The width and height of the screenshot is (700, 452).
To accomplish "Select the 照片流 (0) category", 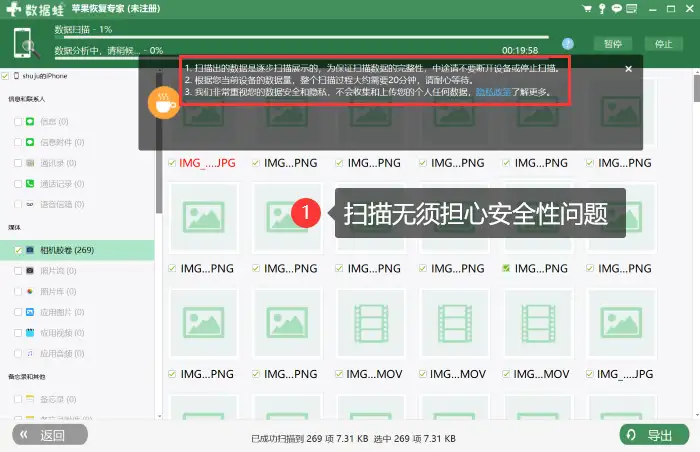I will pyautogui.click(x=77, y=271).
